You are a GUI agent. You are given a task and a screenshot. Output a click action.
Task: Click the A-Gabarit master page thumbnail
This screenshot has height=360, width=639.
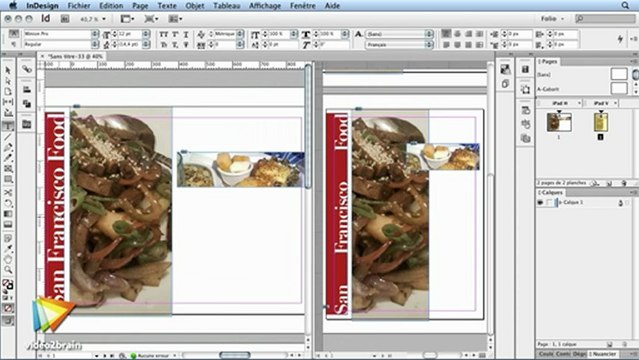point(619,88)
